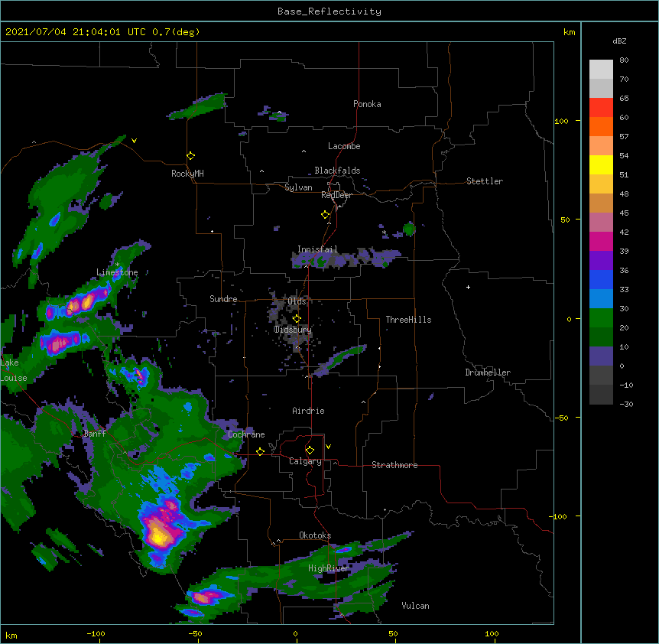Select the yellow diamond marker below Cochrane
Image resolution: width=659 pixels, height=644 pixels.
[x=260, y=451]
